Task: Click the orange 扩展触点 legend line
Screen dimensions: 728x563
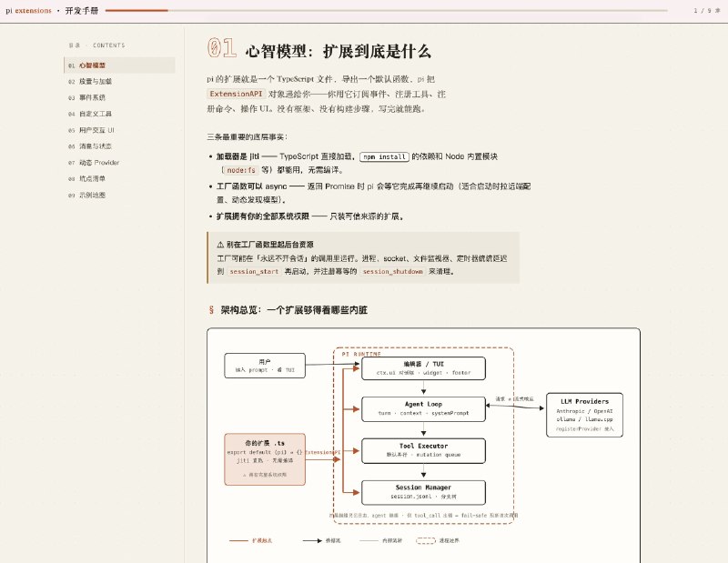Action: coord(238,540)
